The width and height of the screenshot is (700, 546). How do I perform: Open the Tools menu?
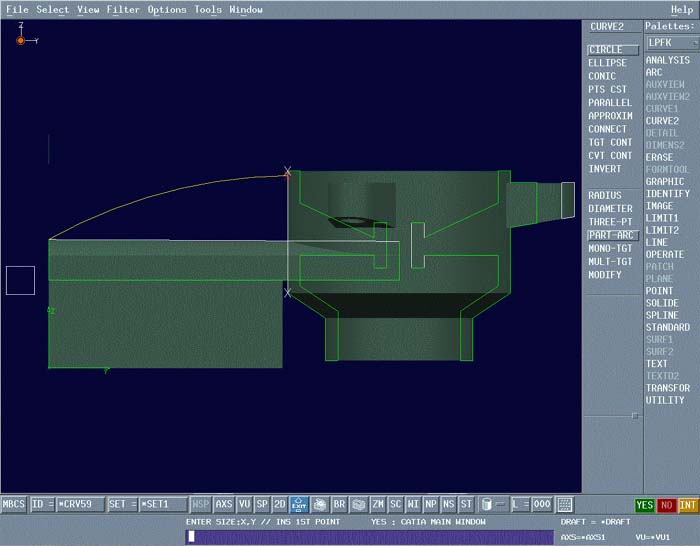tap(208, 10)
